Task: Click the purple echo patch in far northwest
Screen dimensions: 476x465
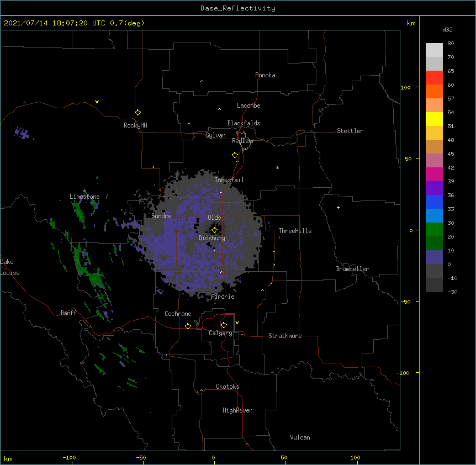Action: (22, 133)
